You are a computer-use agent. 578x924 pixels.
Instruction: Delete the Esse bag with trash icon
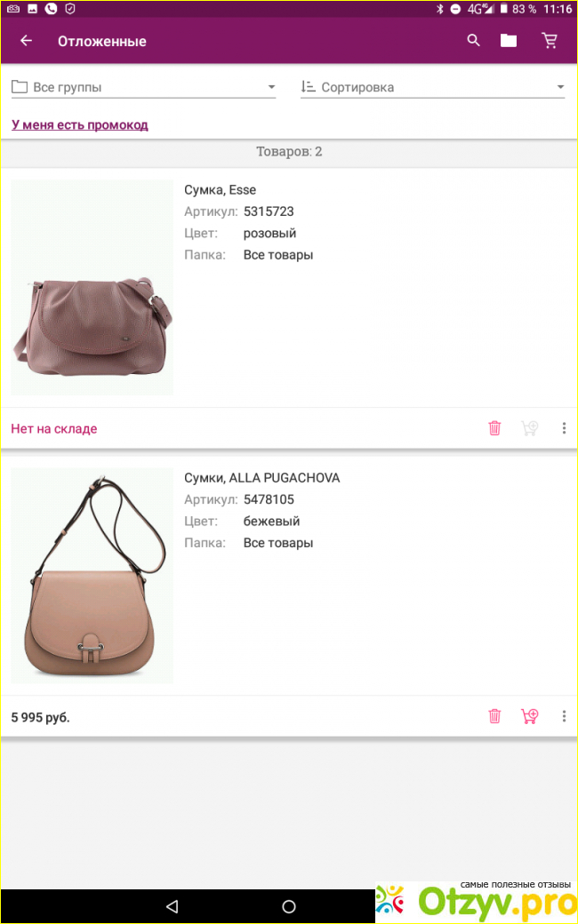click(x=494, y=428)
